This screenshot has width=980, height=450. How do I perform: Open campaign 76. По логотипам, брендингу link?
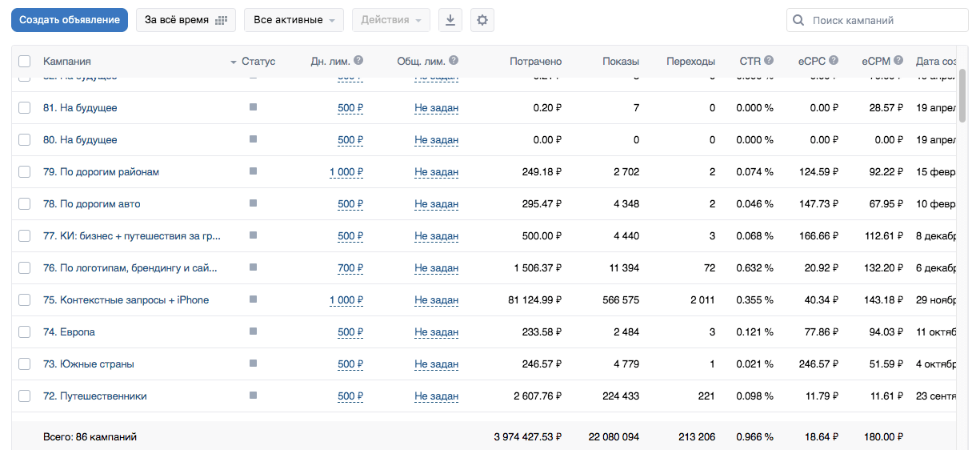coord(130,268)
